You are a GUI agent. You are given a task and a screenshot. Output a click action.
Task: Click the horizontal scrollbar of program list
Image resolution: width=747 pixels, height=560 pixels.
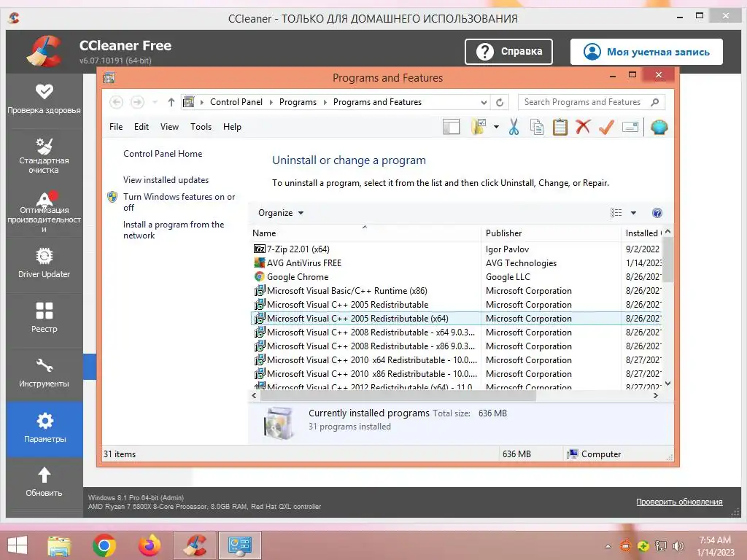tap(398, 396)
